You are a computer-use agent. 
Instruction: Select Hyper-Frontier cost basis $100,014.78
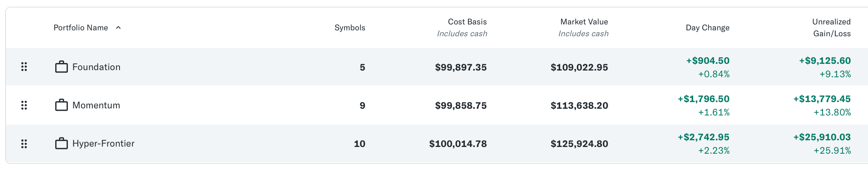point(458,144)
